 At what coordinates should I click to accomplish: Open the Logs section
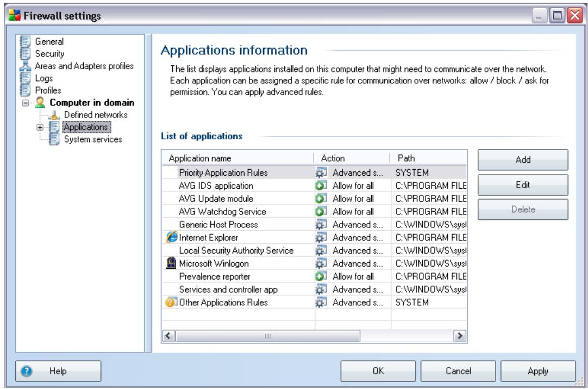tap(44, 78)
